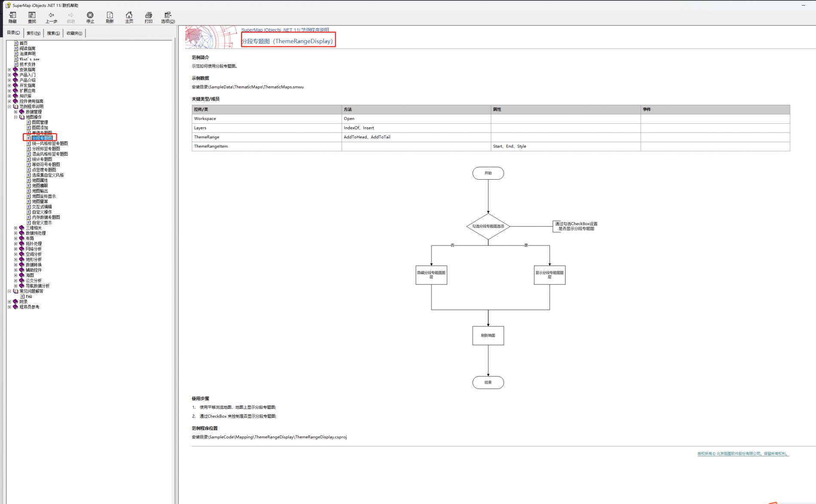Open the 地图鹰眼 topic
This screenshot has height=504, width=816.
coord(40,186)
